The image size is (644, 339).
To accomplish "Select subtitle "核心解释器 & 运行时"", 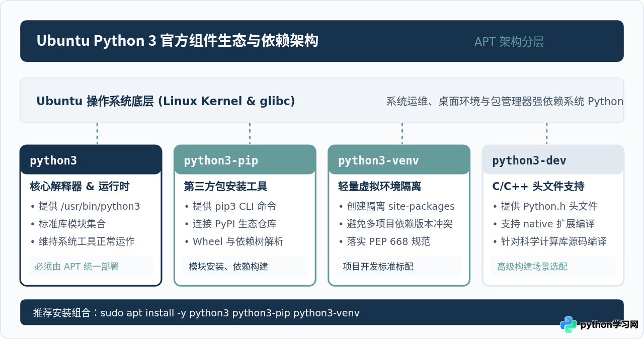I will click(x=79, y=187).
